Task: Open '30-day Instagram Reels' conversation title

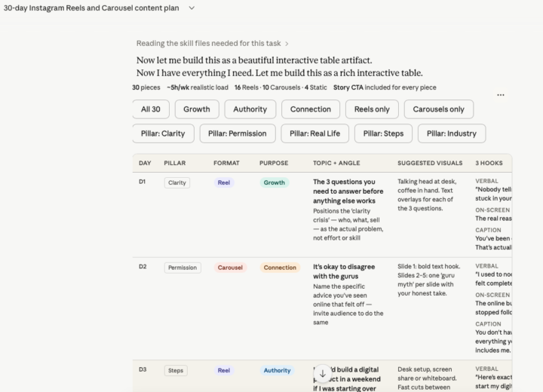Action: click(x=91, y=8)
